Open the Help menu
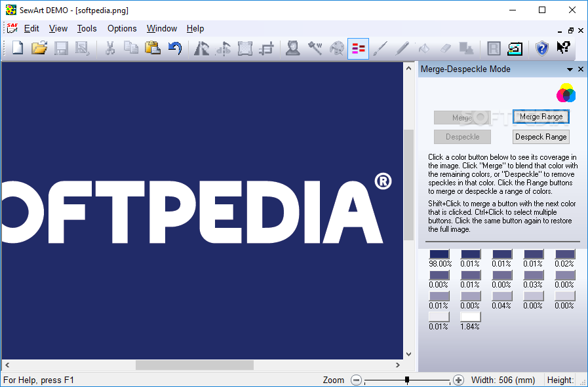This screenshot has width=588, height=387. point(195,28)
